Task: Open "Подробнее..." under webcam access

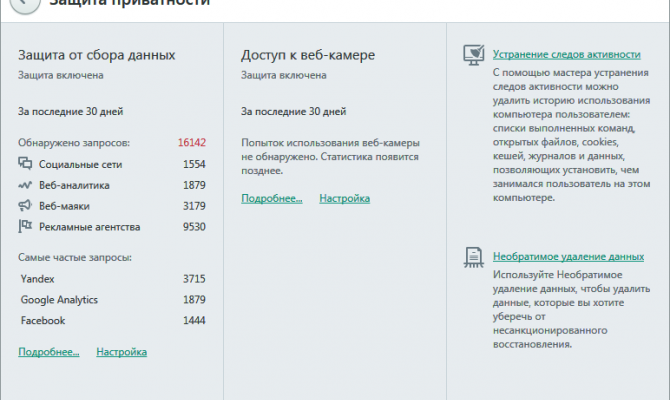Action: [272, 198]
